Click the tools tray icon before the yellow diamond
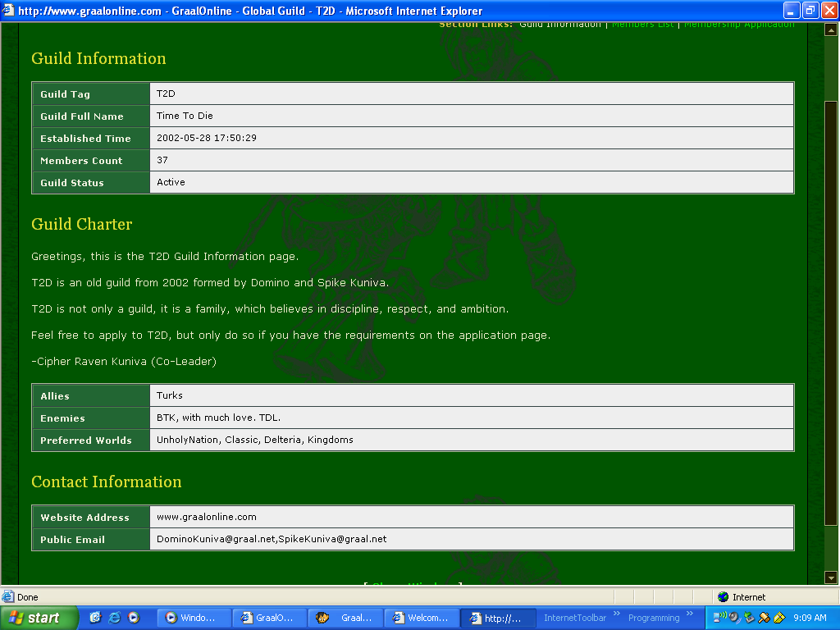This screenshot has height=630, width=840. (x=764, y=618)
